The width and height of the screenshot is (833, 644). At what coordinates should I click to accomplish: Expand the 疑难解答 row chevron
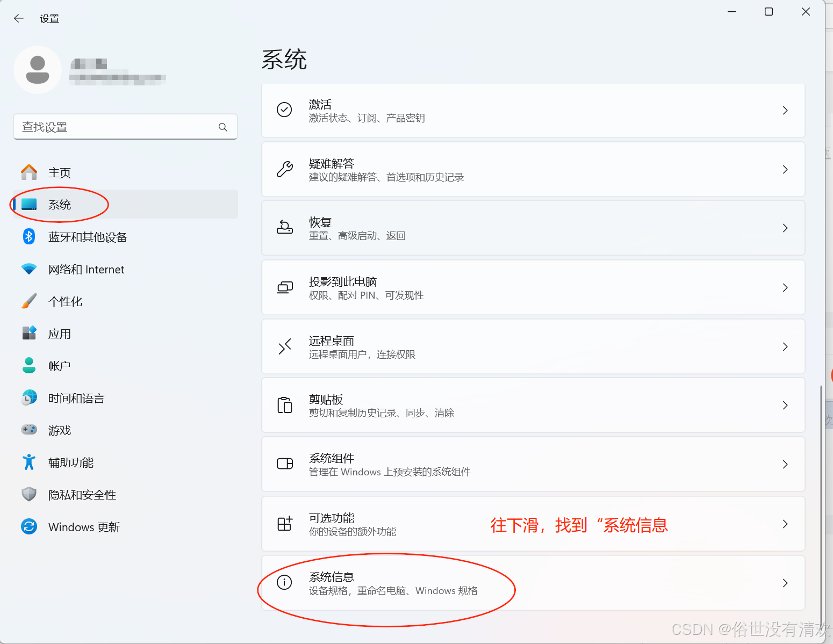point(785,169)
